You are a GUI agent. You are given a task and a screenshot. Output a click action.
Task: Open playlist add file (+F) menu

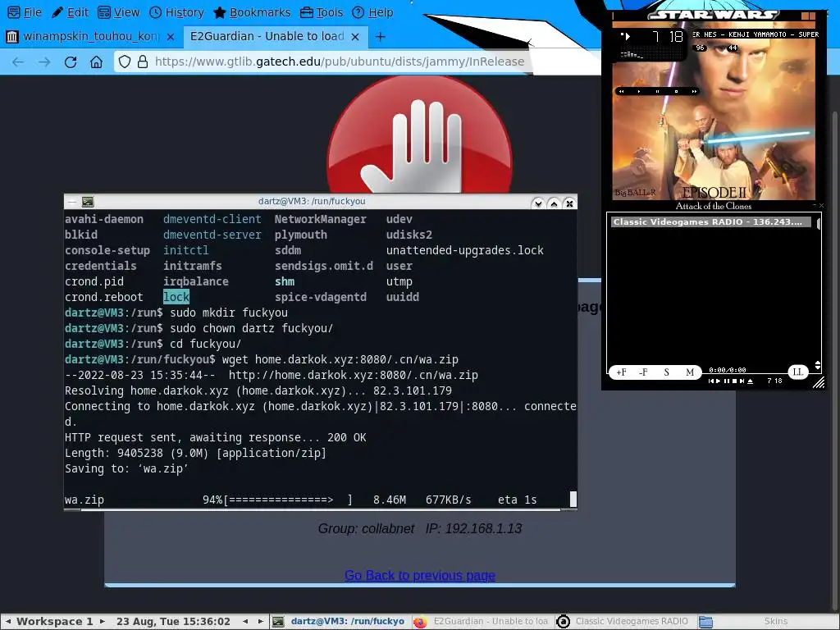[622, 372]
